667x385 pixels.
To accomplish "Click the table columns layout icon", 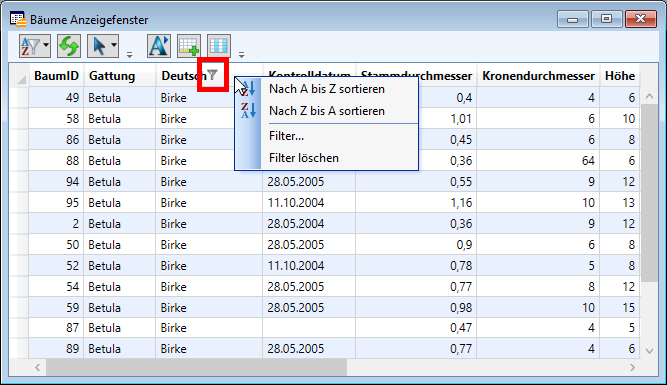I will 219,46.
